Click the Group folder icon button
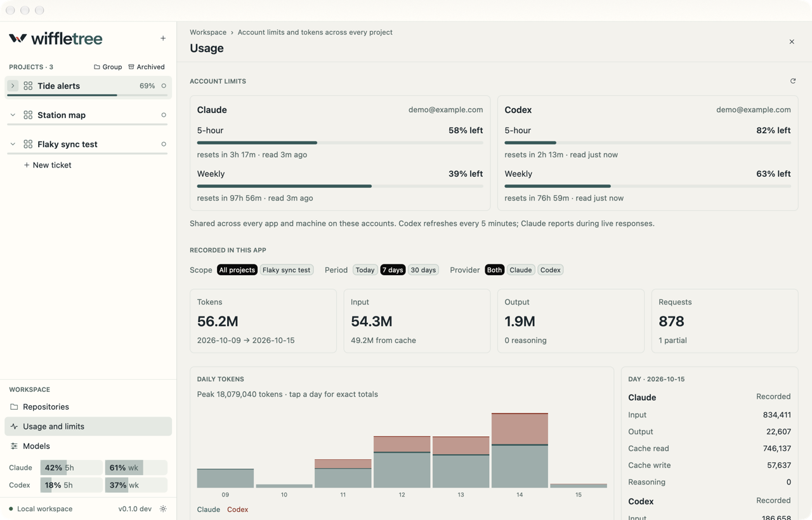The height and width of the screenshot is (520, 812). pyautogui.click(x=108, y=67)
